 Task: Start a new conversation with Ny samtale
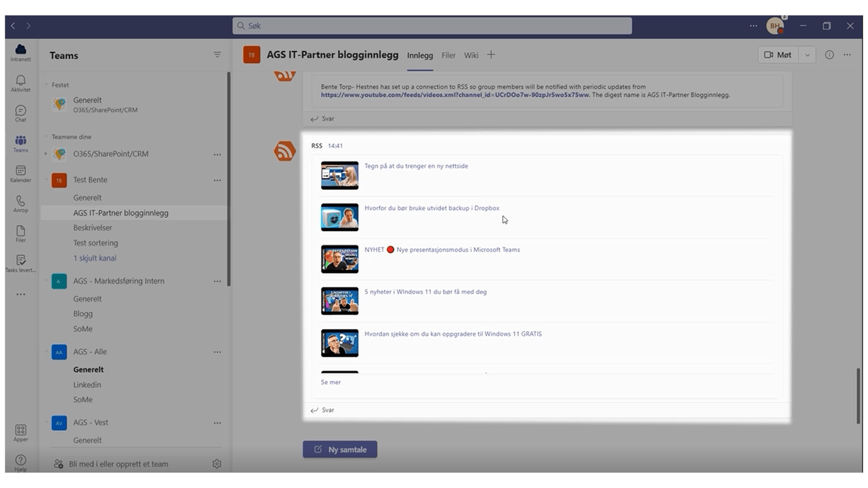(340, 449)
